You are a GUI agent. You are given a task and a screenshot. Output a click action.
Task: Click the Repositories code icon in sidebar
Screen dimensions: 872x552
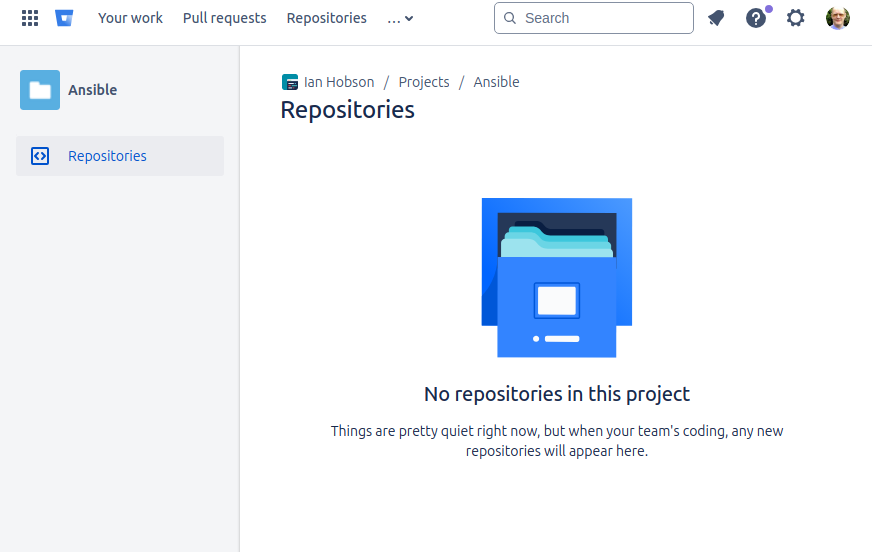[40, 156]
